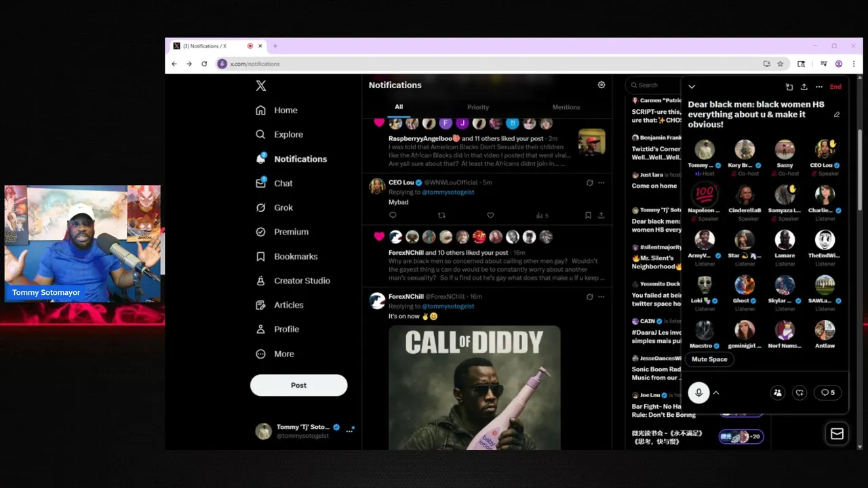Share the Space via upload icon
The height and width of the screenshot is (488, 868).
(804, 87)
